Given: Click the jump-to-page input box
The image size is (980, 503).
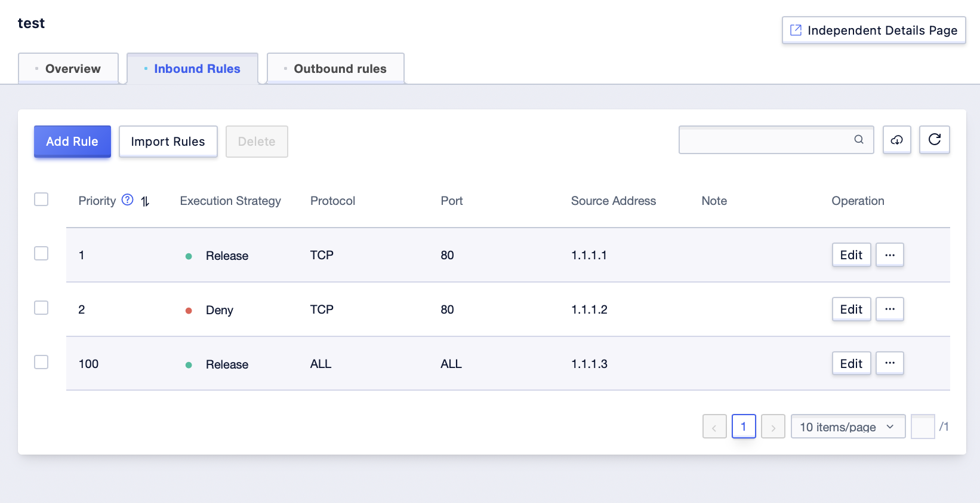Looking at the screenshot, I should 923,427.
